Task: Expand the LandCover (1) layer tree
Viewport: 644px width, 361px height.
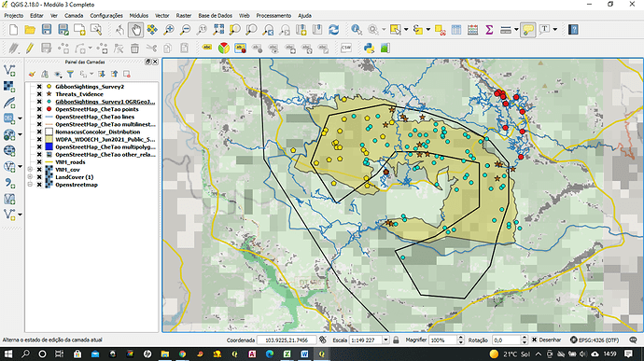Action: (x=30, y=177)
